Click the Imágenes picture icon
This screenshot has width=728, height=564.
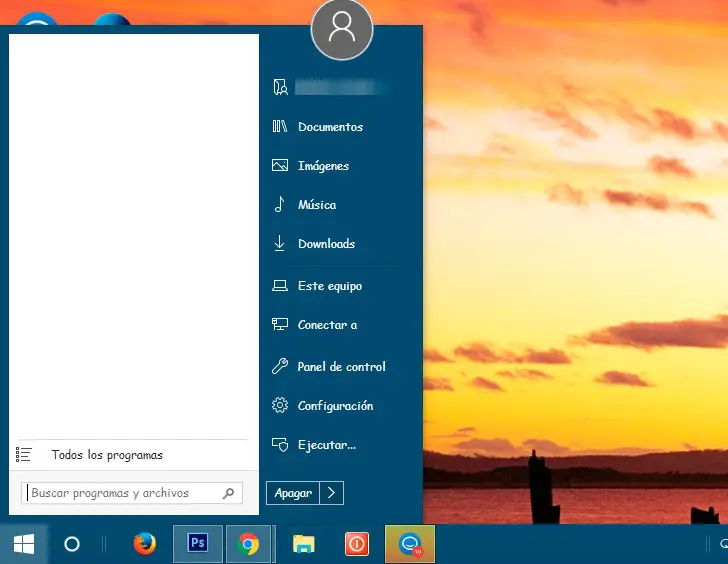(x=280, y=165)
